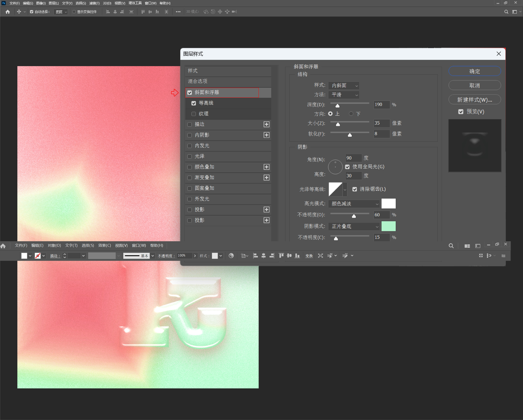Click the Illustrator recolor artwork wheel icon

231,256
